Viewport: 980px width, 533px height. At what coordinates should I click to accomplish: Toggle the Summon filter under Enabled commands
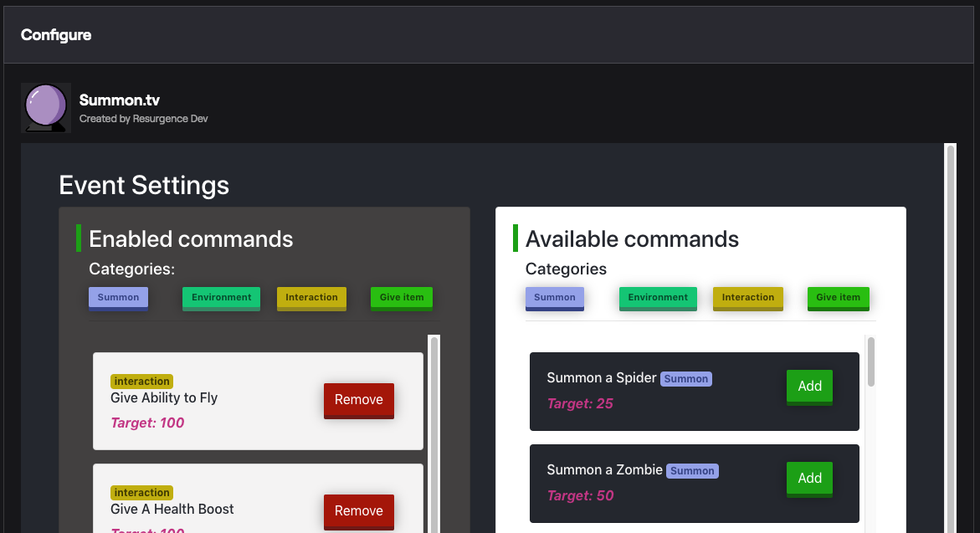click(x=118, y=297)
